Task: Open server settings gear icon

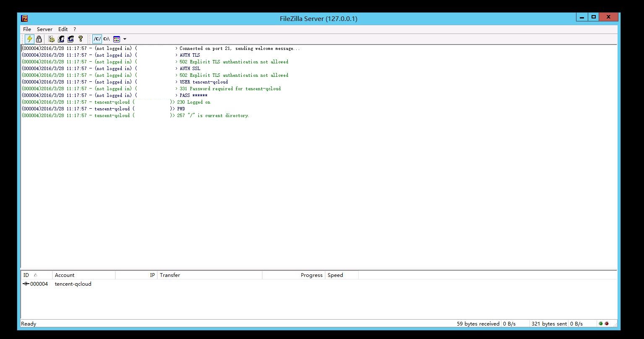Action: 52,39
